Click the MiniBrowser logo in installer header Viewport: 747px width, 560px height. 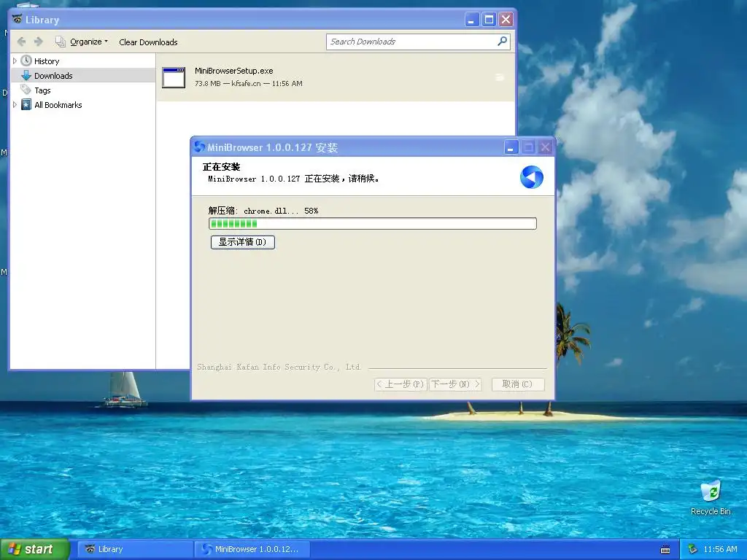(532, 177)
